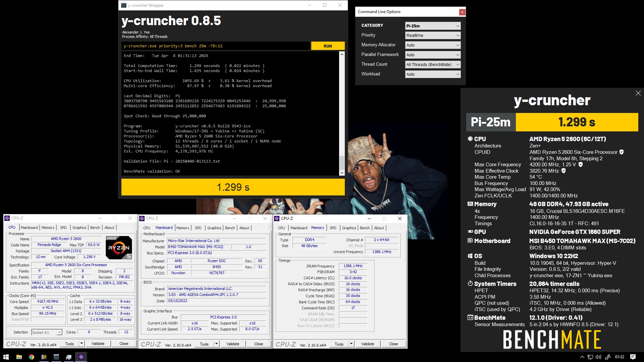Click the BenchMate section icon
Viewport: 644px width, 362px height.
(470, 317)
